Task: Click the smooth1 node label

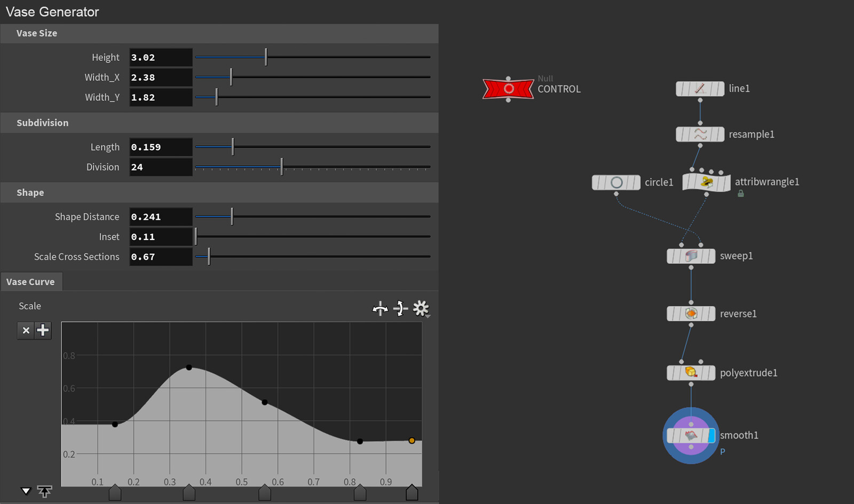Action: 739,435
